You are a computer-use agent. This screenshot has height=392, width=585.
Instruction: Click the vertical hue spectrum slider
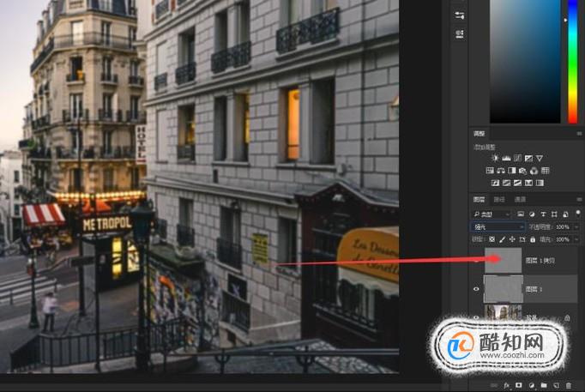pyautogui.click(x=573, y=61)
